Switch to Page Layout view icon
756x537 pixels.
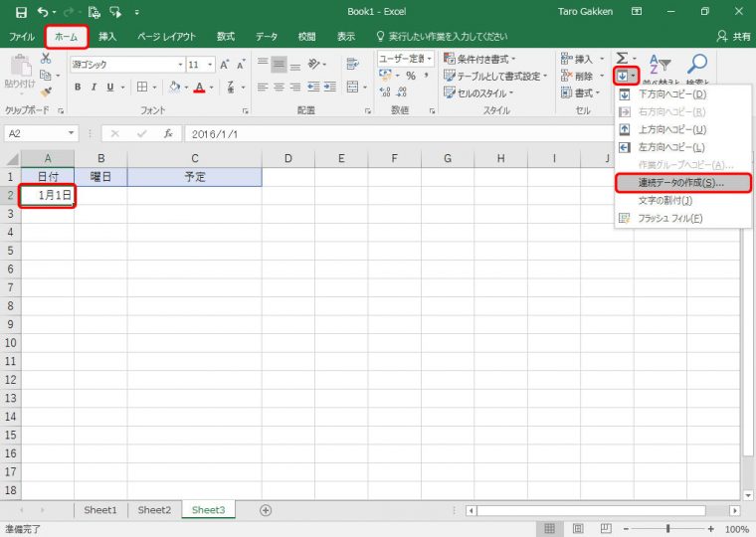[x=578, y=529]
